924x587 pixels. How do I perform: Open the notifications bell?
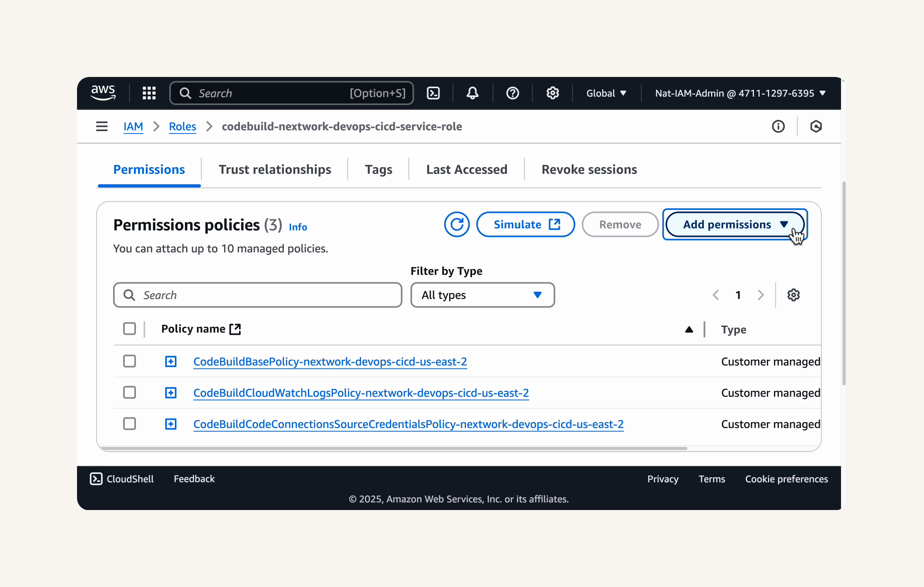tap(472, 93)
